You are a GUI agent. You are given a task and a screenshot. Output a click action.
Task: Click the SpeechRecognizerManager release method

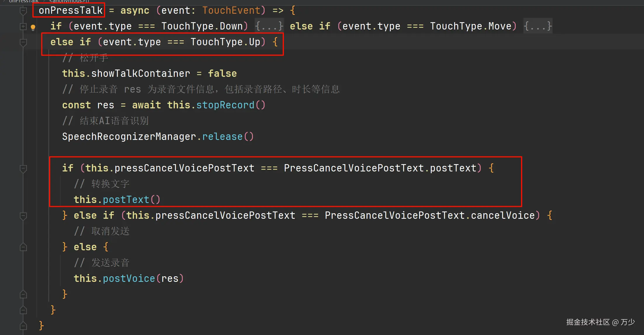(222, 137)
